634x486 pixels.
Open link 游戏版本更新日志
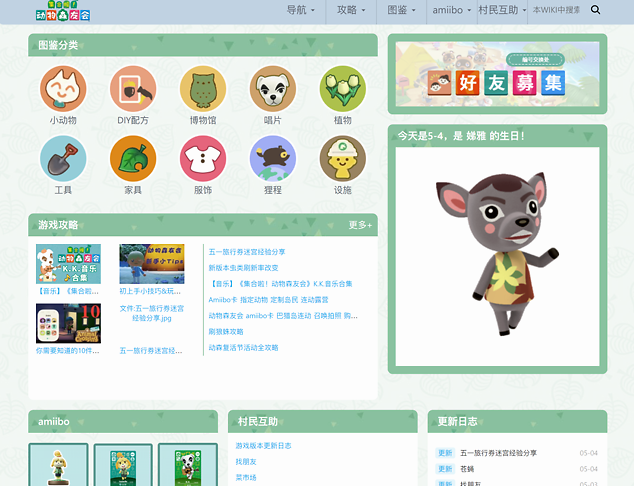point(263,446)
